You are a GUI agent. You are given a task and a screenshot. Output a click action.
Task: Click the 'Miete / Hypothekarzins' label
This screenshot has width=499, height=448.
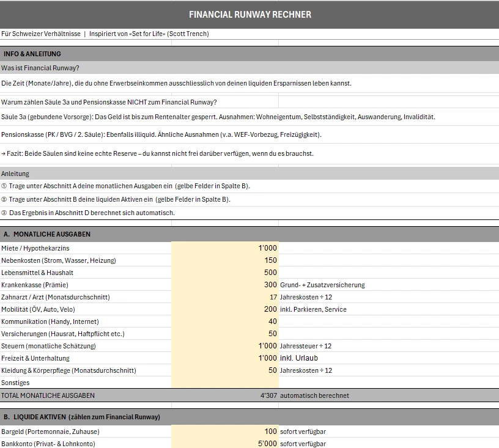(35, 248)
